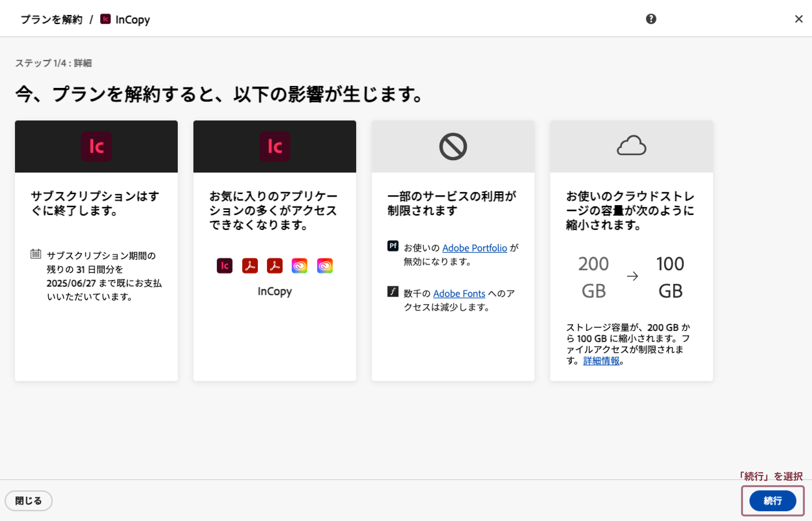The image size is (812, 521).
Task: Open the Adobe Fonts link
Action: pos(459,294)
